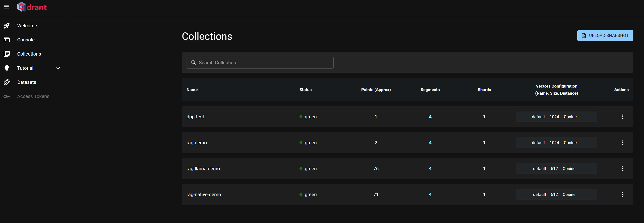Click the vector config of rag-demo
Screen dimensions: 644x223
pyautogui.click(x=556, y=143)
